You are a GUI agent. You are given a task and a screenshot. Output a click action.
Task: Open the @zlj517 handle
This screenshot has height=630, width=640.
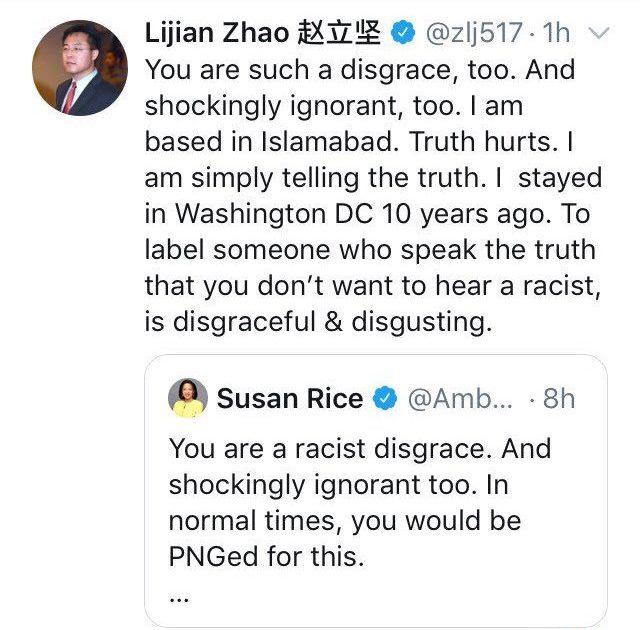[473, 33]
